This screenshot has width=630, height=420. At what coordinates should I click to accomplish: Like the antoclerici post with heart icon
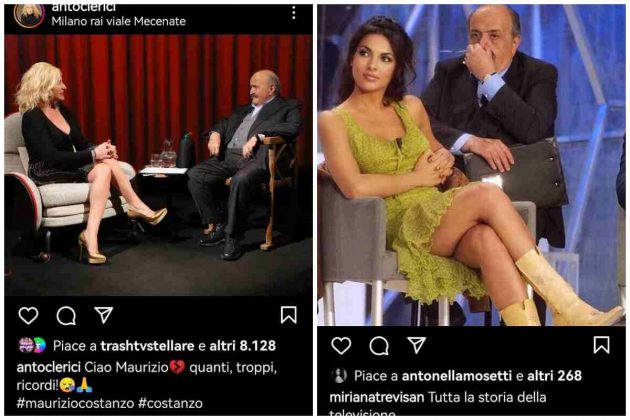29,315
